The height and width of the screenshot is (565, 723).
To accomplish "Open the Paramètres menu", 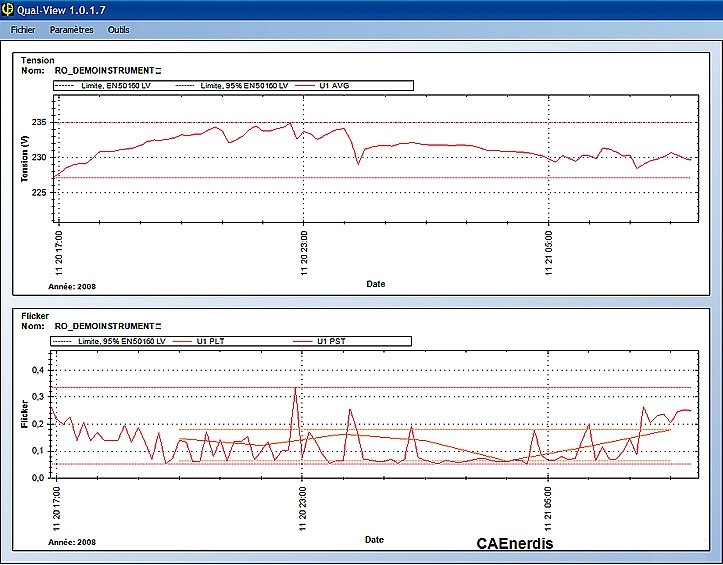I will click(71, 30).
